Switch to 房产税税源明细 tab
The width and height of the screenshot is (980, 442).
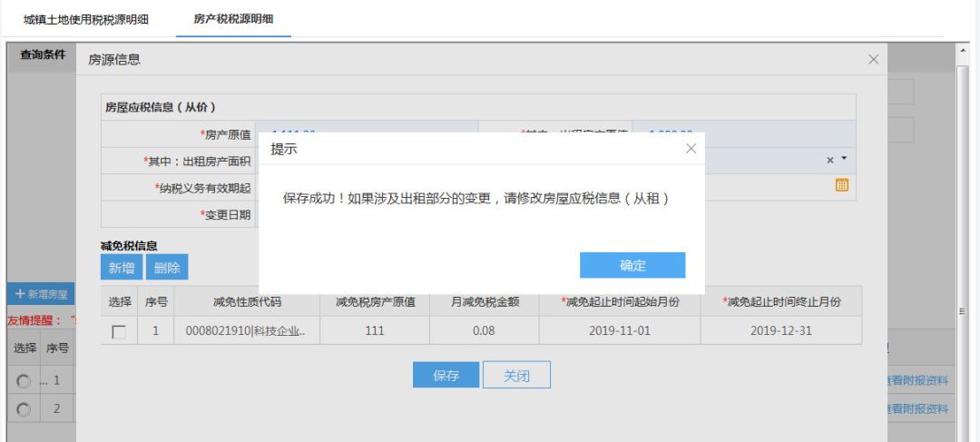pos(233,18)
